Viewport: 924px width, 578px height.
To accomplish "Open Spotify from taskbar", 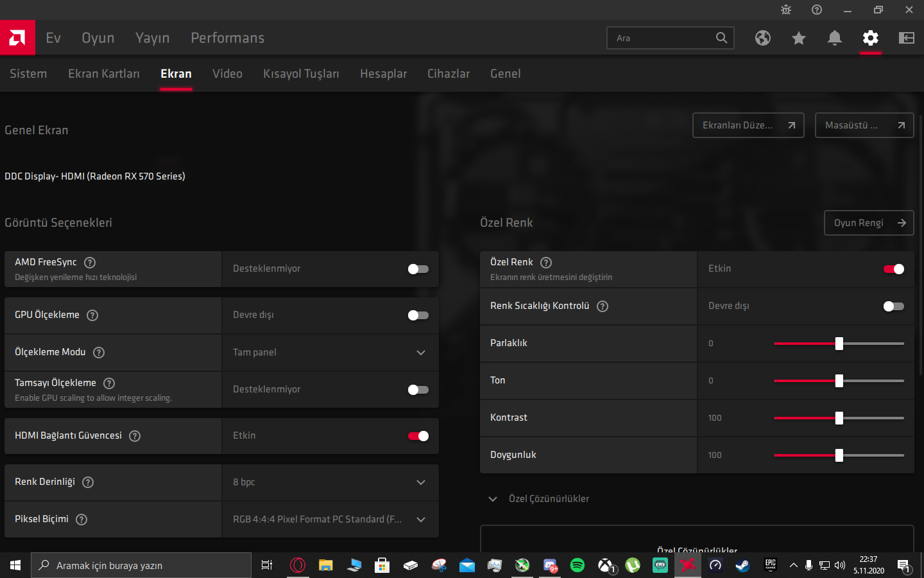I will click(577, 565).
